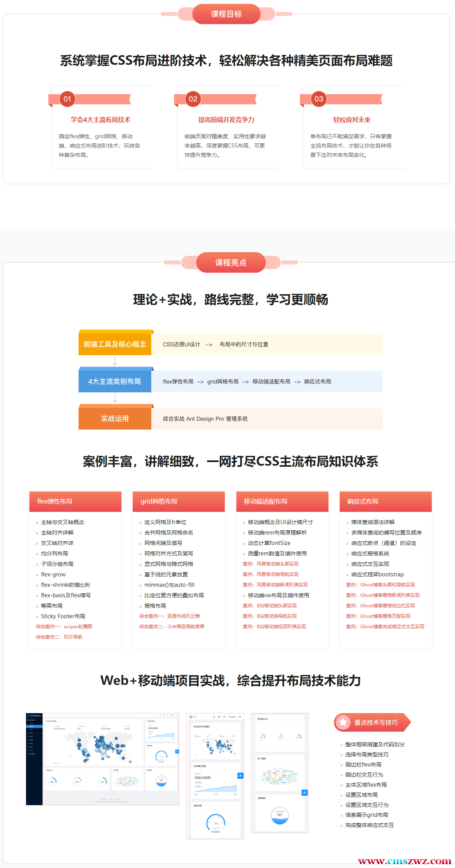Click the Ant Design logo in the mobile preview header
This screenshot has width=455, height=868.
click(x=191, y=717)
